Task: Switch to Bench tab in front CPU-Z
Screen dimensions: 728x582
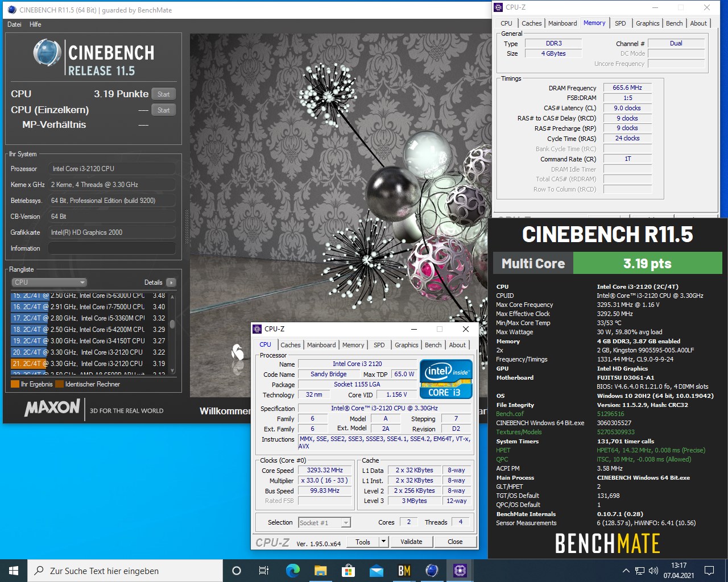Action: click(433, 345)
